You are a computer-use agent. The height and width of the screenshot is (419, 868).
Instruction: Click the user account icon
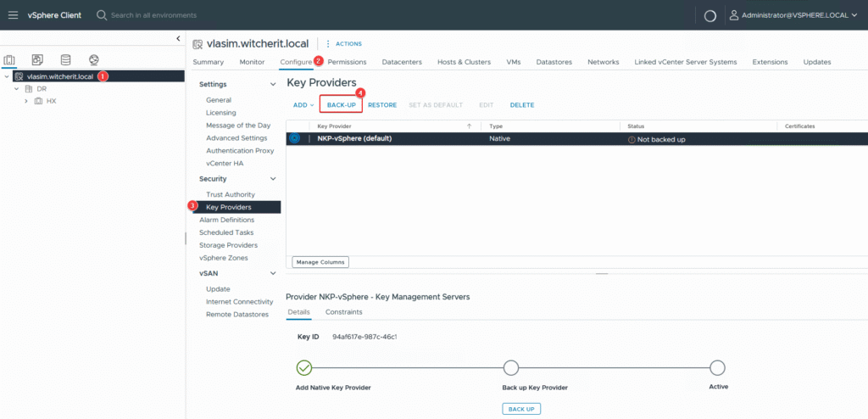(x=734, y=15)
